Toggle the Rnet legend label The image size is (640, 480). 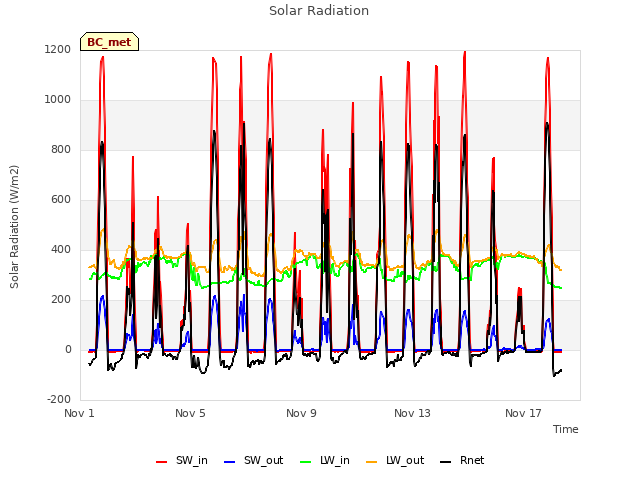pyautogui.click(x=472, y=460)
